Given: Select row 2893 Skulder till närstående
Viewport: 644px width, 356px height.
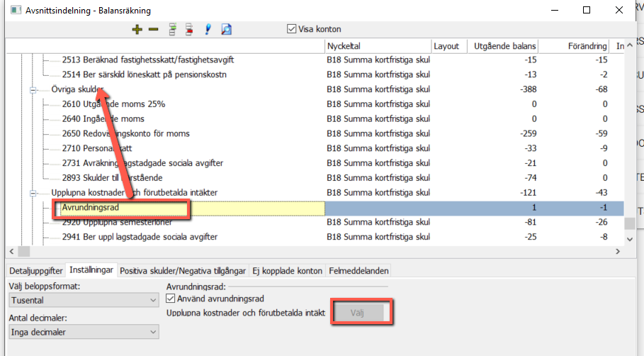Looking at the screenshot, I should click(112, 179).
